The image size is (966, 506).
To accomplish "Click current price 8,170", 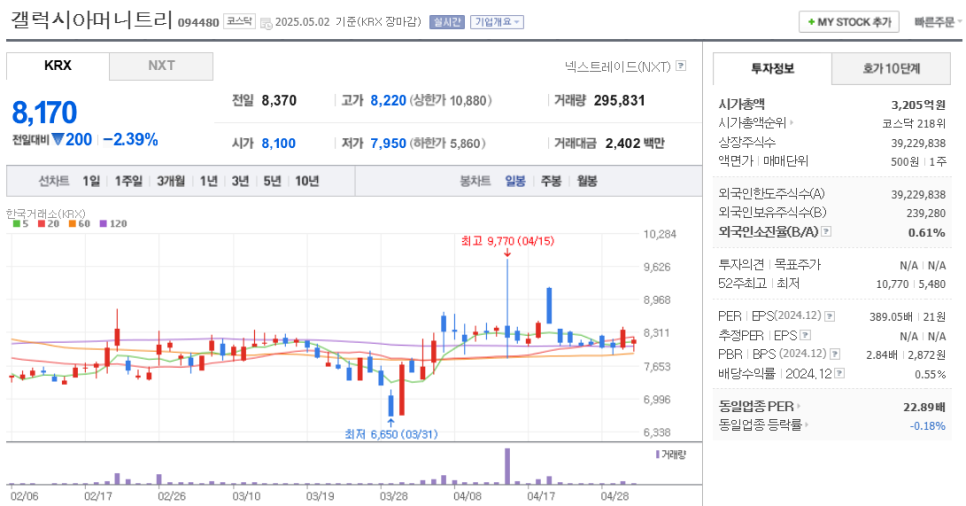I will click(x=44, y=113).
